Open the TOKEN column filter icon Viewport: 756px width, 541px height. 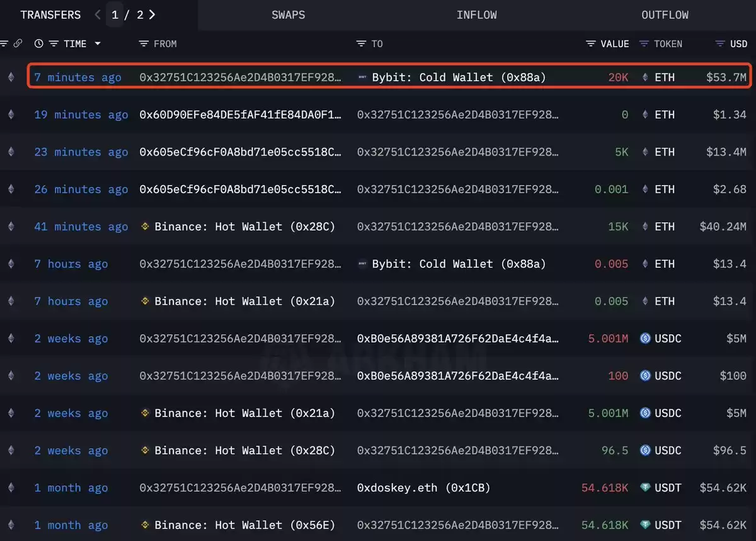pyautogui.click(x=644, y=43)
